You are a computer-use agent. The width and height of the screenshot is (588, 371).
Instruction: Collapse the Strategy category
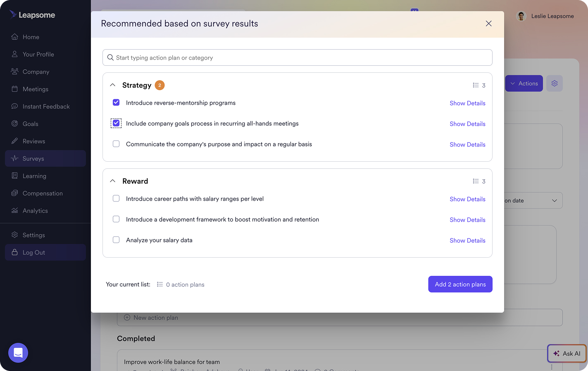(112, 84)
